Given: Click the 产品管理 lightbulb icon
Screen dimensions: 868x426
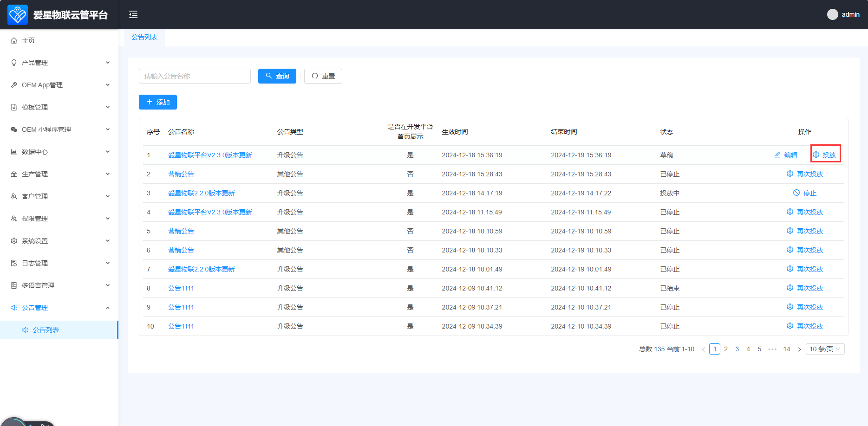Looking at the screenshot, I should pos(14,63).
